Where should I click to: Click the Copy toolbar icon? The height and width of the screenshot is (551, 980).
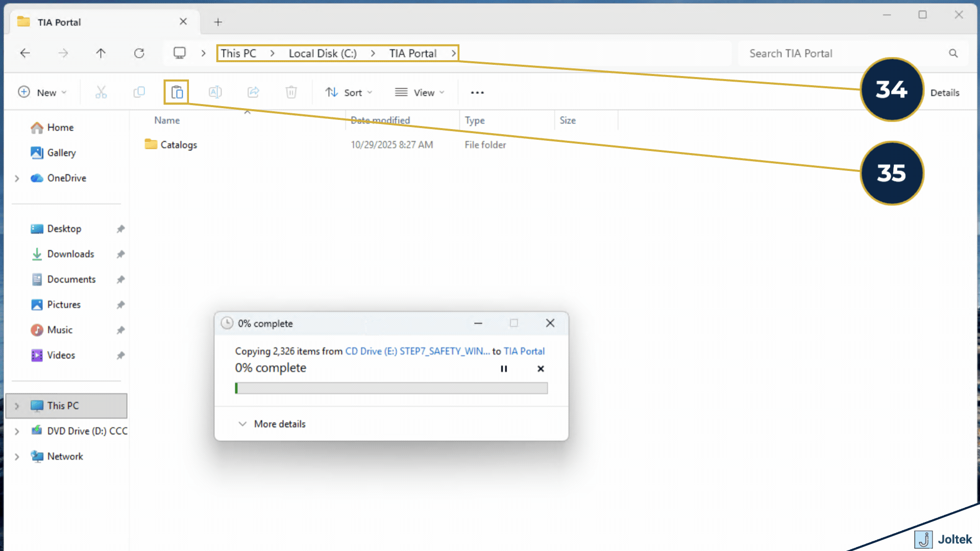point(139,92)
